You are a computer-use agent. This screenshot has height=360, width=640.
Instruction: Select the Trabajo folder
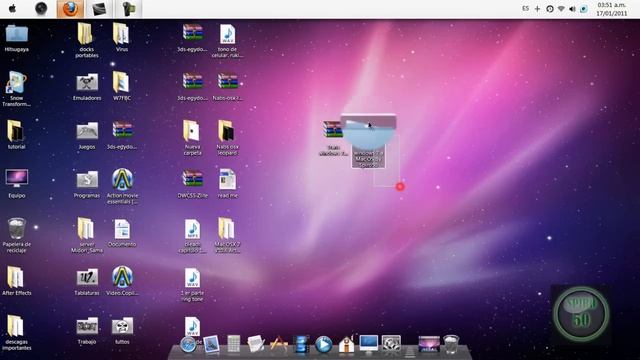(x=87, y=330)
